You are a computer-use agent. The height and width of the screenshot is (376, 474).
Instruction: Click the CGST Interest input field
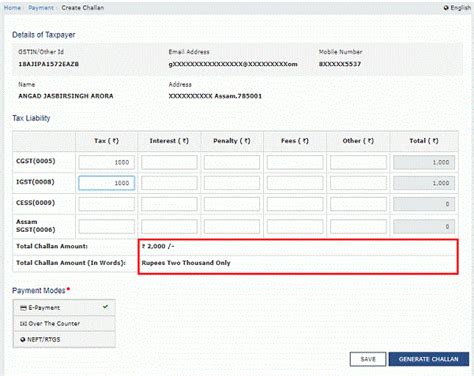tap(169, 162)
